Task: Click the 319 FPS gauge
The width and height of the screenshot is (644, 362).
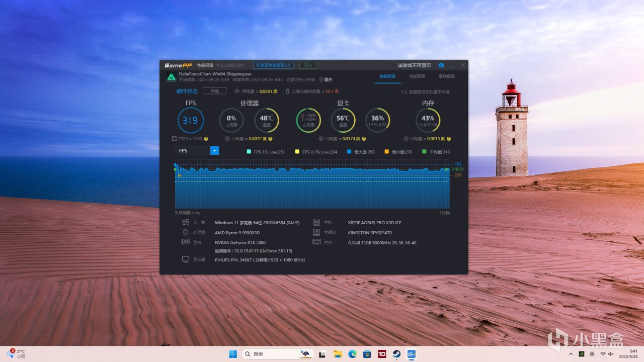Action: point(191,120)
